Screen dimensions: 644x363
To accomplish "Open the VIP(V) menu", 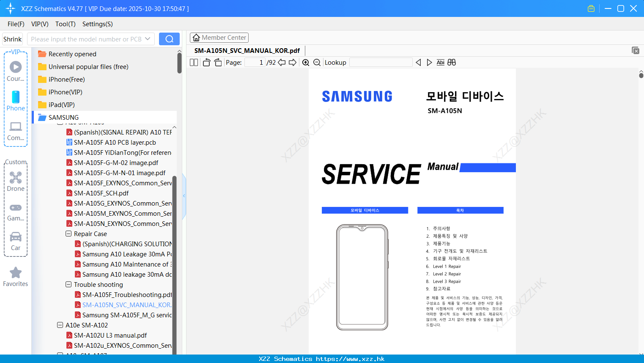I will coord(40,24).
